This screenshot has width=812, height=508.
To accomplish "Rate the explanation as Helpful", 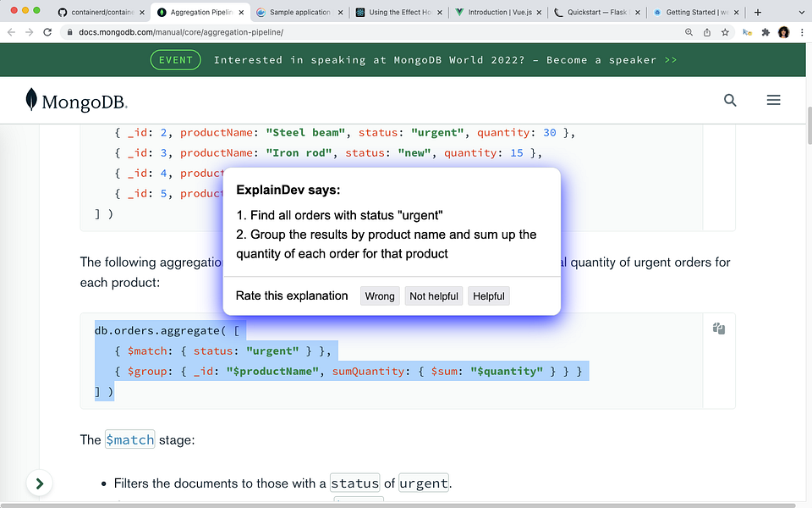I will [488, 296].
